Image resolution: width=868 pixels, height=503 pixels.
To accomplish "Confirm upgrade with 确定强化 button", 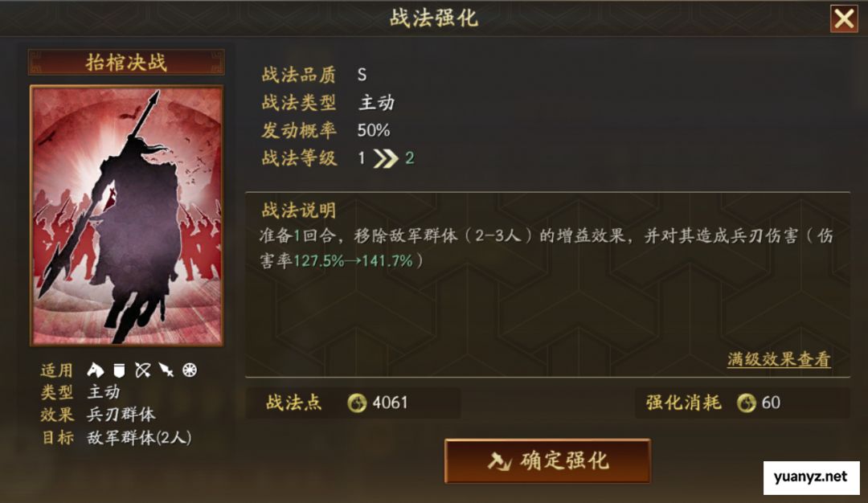I will [x=547, y=461].
